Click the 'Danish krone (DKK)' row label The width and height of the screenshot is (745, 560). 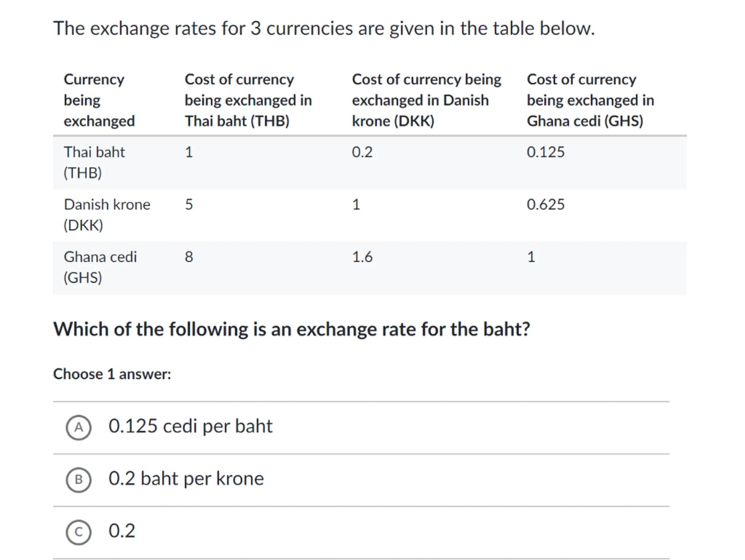click(107, 215)
